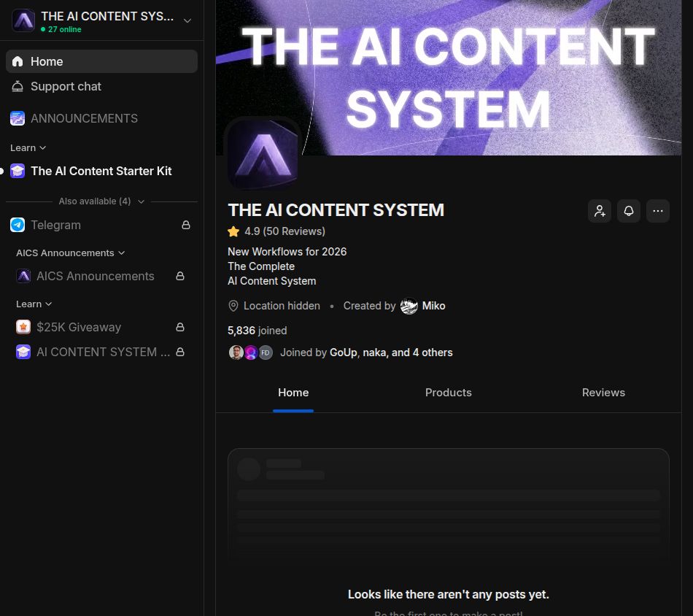Click the AI Content System logo in sidebar header
Screen dimensions: 693x616
[x=23, y=20]
